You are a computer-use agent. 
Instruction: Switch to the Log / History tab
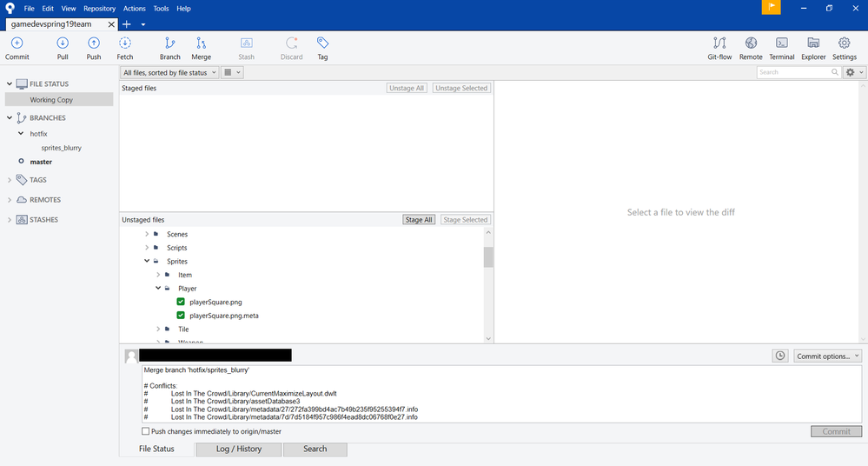point(239,449)
